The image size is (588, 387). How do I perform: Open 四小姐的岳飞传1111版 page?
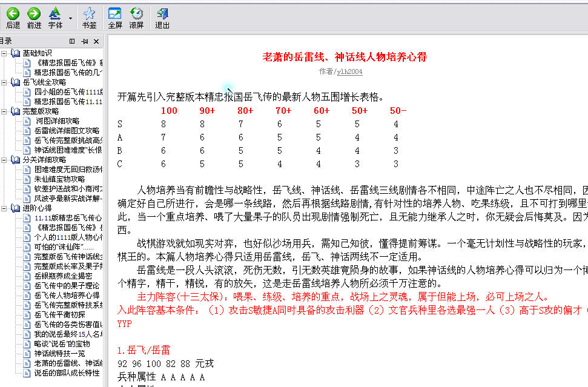click(68, 92)
